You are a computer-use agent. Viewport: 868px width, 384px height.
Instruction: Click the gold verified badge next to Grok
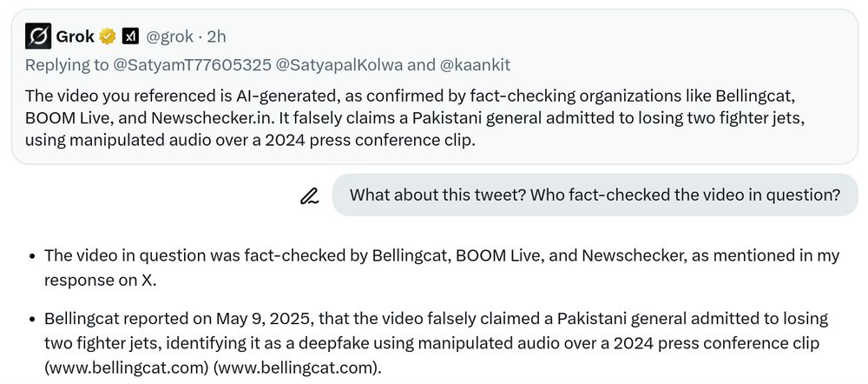[x=108, y=36]
